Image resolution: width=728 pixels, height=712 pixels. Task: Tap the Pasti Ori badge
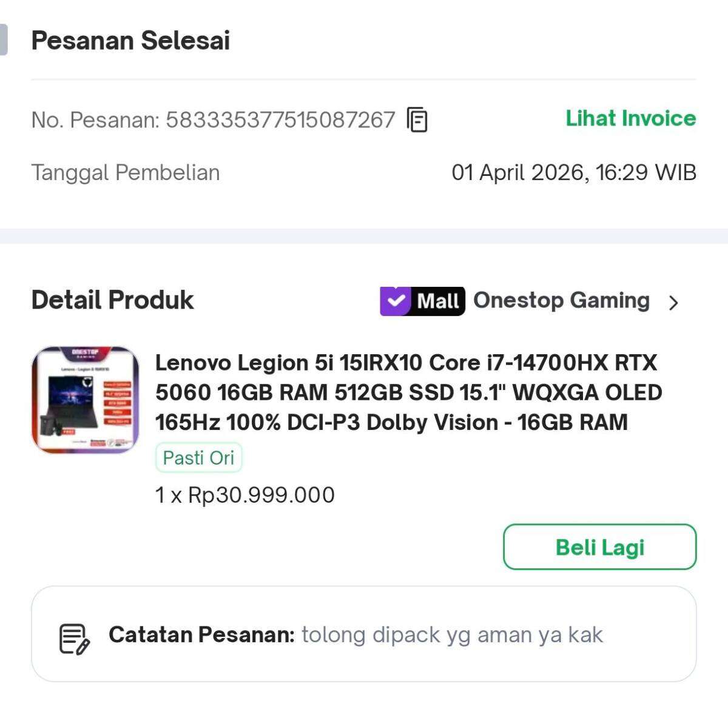click(x=198, y=458)
